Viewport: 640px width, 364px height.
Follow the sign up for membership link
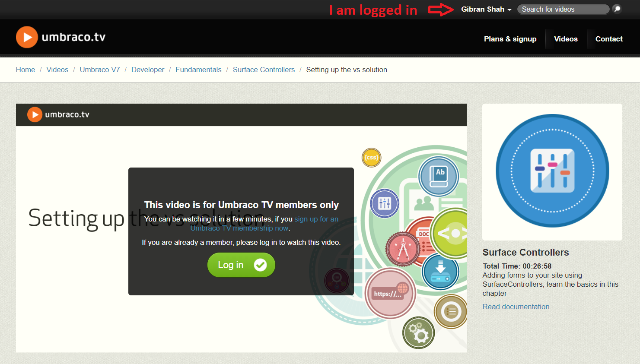pyautogui.click(x=264, y=224)
